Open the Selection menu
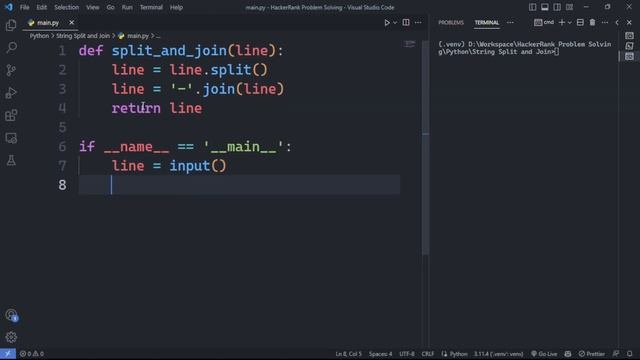This screenshot has width=640, height=360. coord(67,7)
